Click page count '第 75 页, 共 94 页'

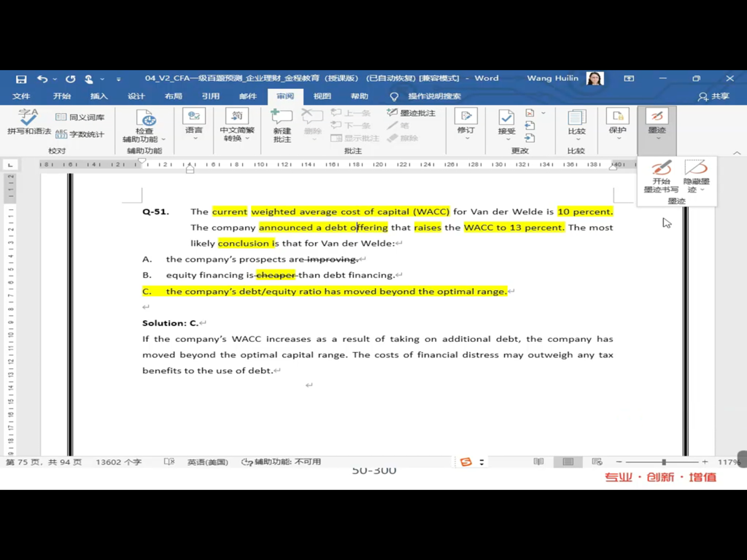(44, 462)
